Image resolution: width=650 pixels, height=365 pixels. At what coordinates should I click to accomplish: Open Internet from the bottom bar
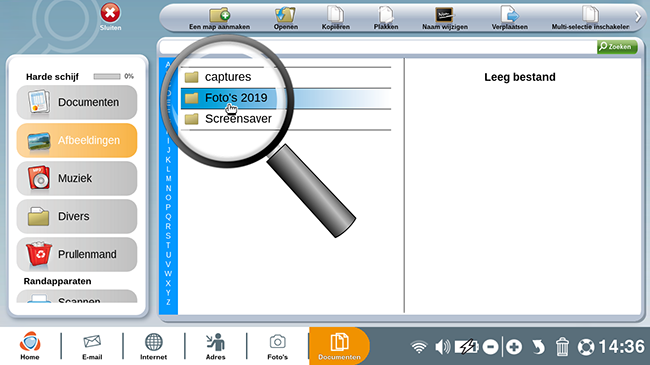pyautogui.click(x=153, y=346)
